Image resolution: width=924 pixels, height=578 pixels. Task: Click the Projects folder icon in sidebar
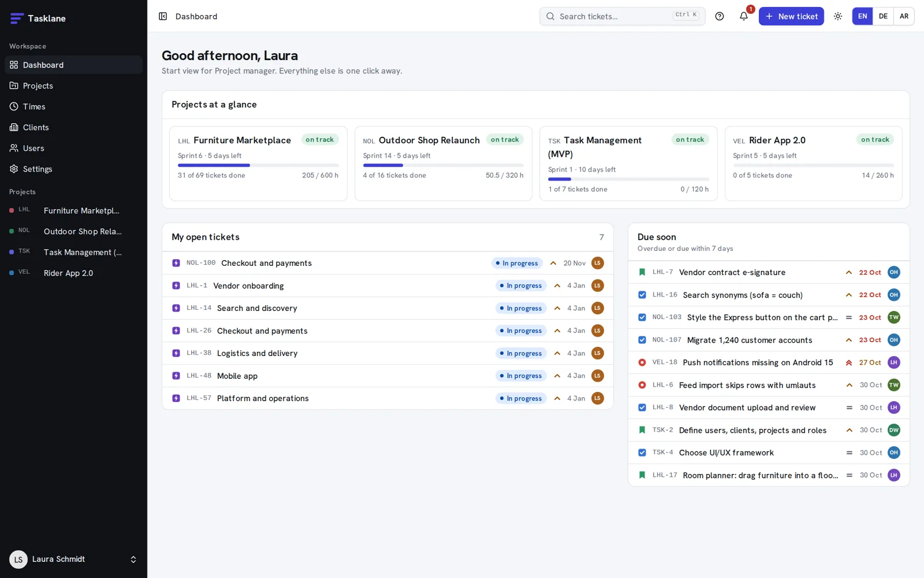[x=14, y=86]
